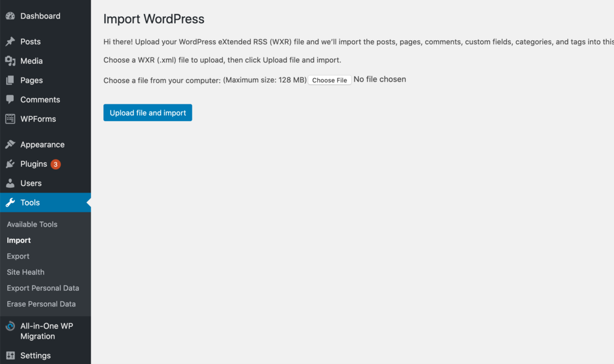Screen dimensions: 614x364
Task: Click Choose File to pick a WXR file
Action: pyautogui.click(x=329, y=79)
